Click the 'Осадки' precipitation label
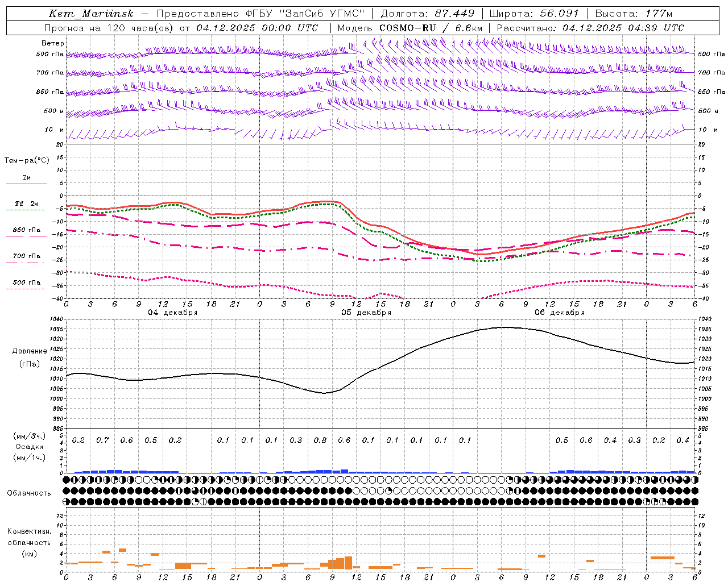The image size is (728, 582). pyautogui.click(x=30, y=447)
